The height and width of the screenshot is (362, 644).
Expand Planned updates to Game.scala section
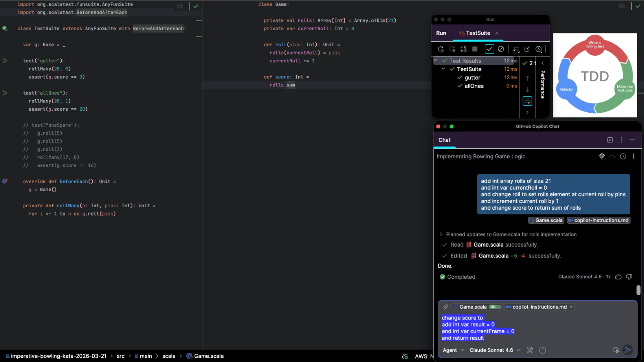point(441,234)
